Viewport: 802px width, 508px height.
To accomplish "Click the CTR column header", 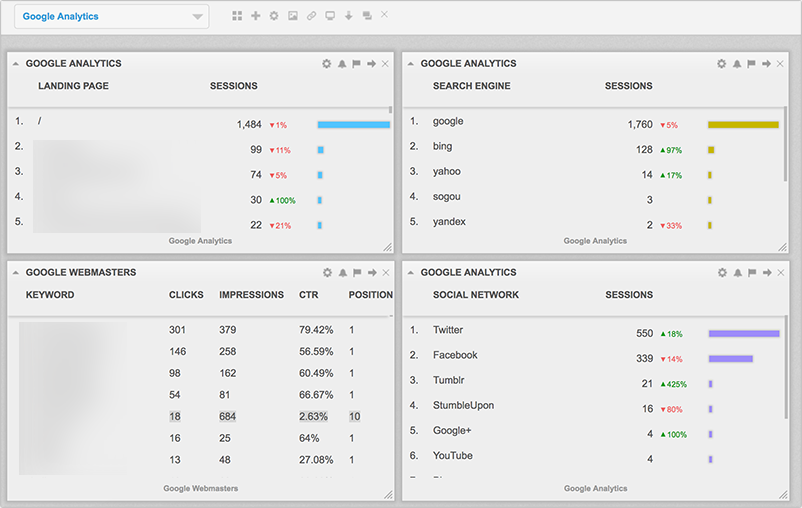I will (309, 295).
